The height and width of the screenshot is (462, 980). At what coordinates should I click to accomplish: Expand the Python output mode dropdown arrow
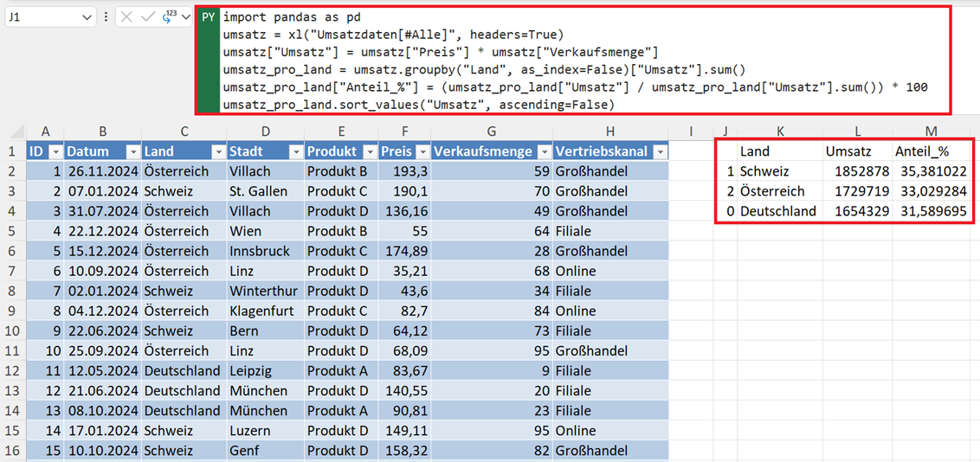pos(186,17)
